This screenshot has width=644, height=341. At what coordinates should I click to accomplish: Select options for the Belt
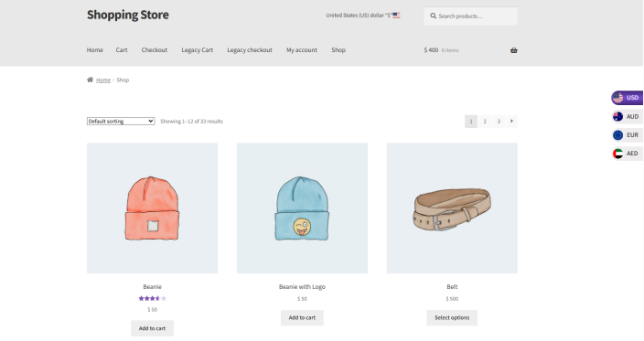coord(452,317)
